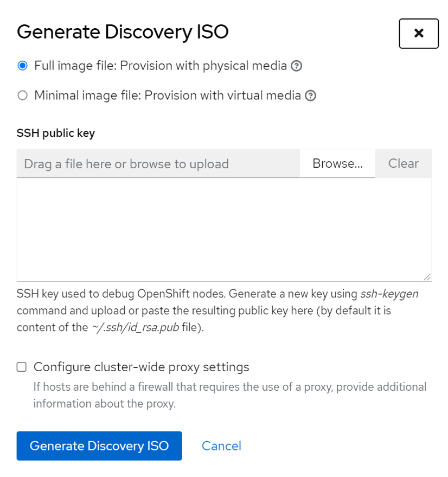Select the Minimal image file radio button

tap(22, 96)
